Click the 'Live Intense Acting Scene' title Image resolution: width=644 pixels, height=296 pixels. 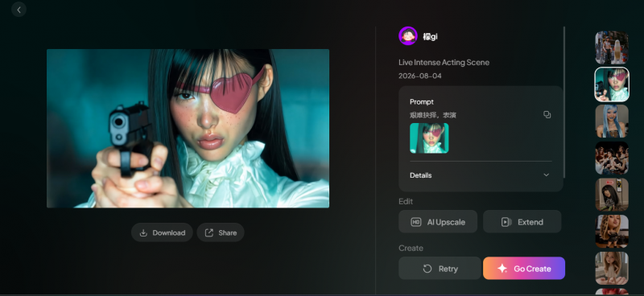tap(444, 63)
